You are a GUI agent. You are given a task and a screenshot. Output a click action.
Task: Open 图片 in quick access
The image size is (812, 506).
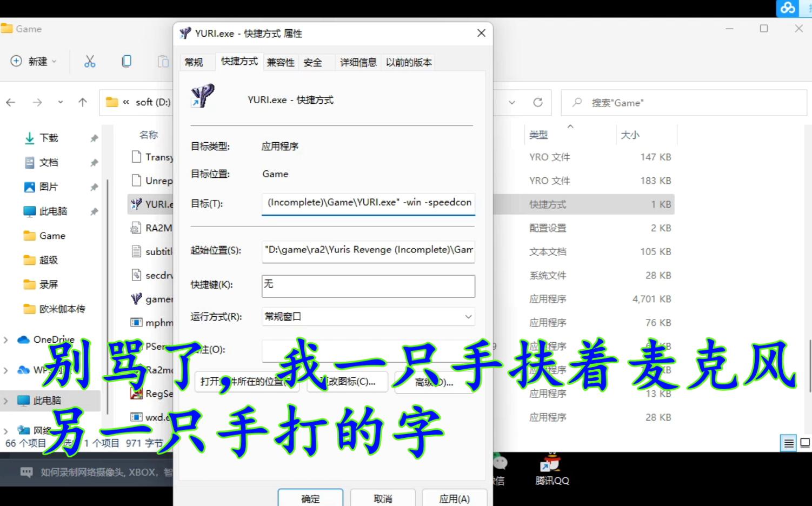49,187
